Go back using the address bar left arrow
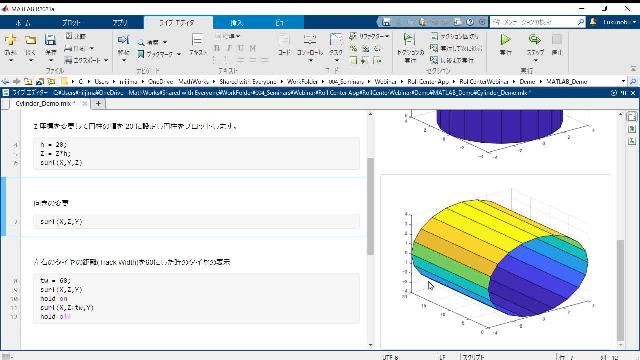Viewport: 640px width, 360px height. (x=5, y=81)
